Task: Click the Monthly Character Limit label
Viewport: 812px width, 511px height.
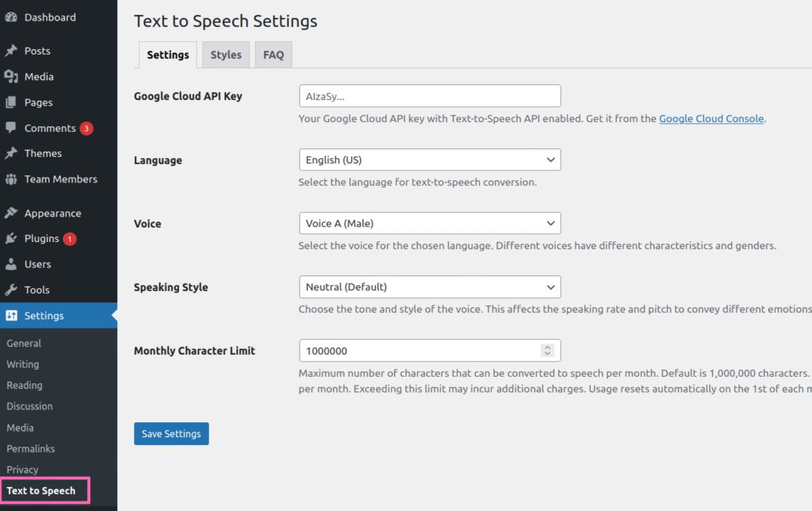Action: point(195,351)
